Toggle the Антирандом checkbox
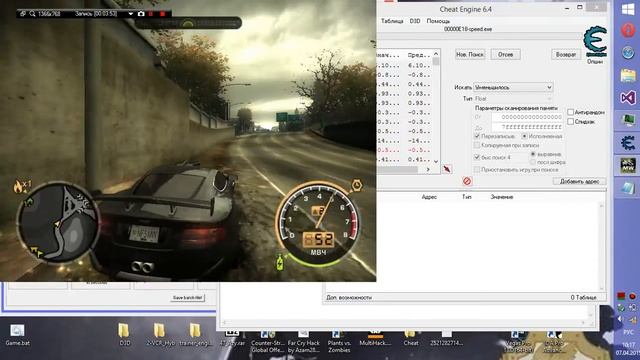Screen dimensions: 640x360 tap(571, 112)
